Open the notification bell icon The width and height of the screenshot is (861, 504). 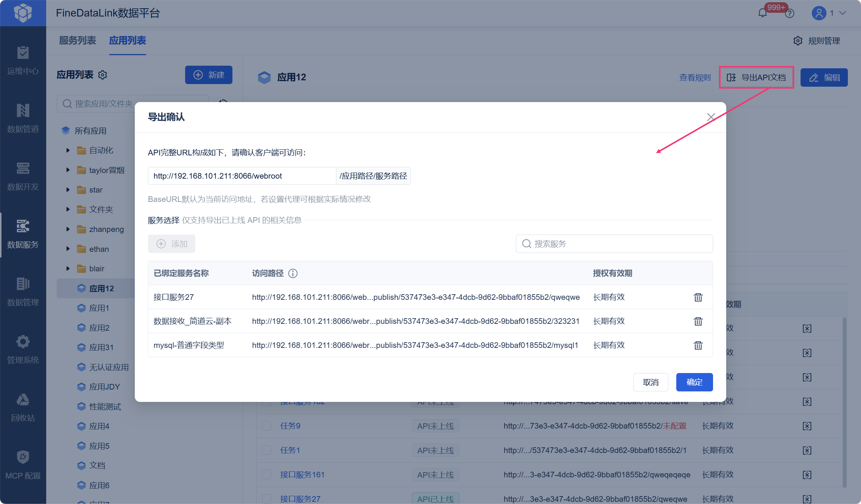[762, 13]
